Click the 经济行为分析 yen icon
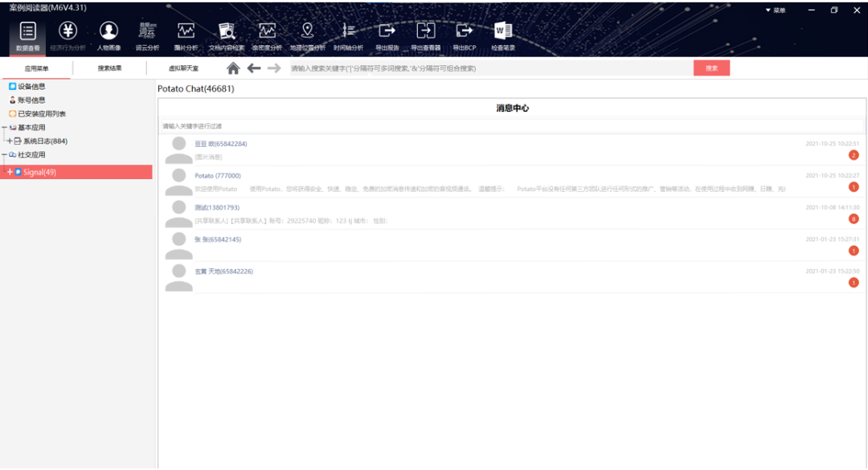This screenshot has width=868, height=470. coord(68,31)
